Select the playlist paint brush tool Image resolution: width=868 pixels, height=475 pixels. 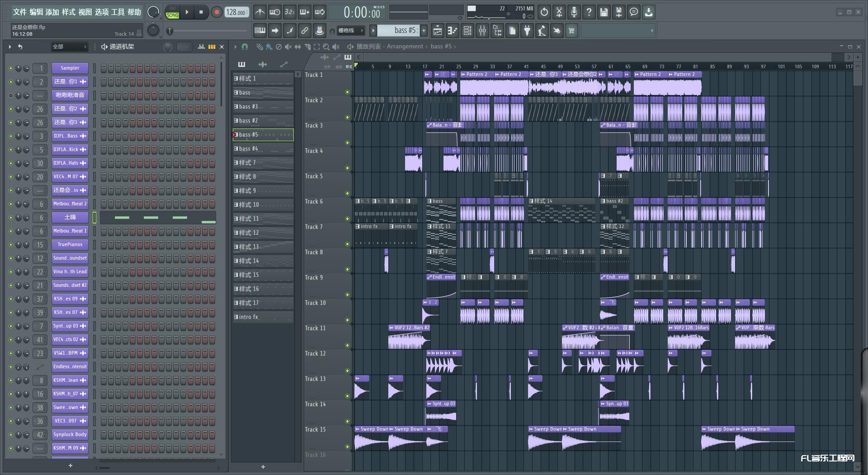pos(269,47)
